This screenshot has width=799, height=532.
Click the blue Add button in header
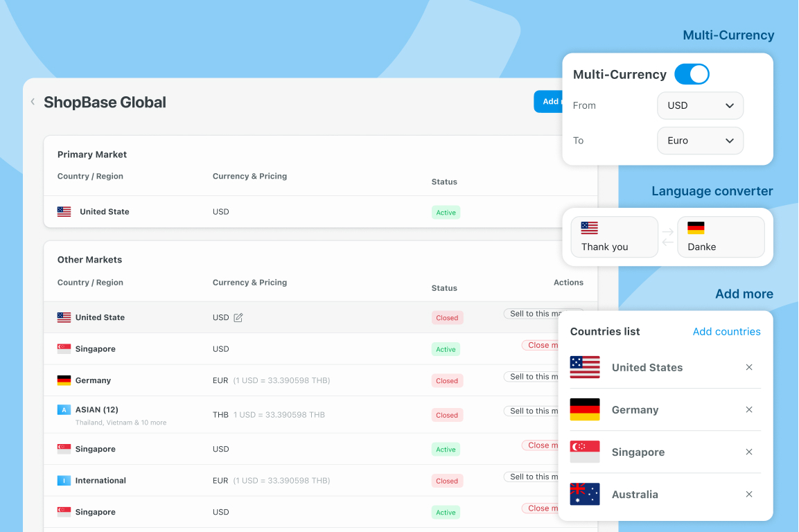(x=547, y=102)
